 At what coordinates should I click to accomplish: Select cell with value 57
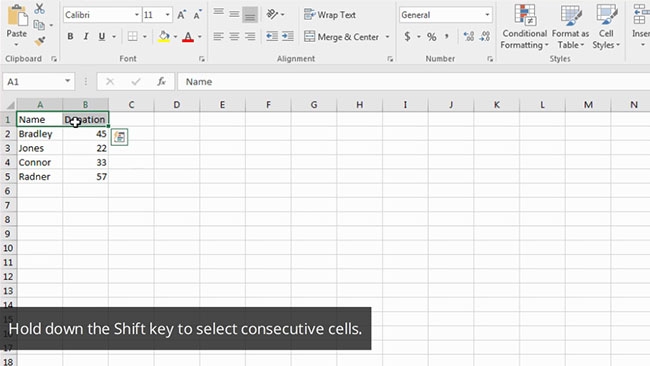click(x=86, y=177)
